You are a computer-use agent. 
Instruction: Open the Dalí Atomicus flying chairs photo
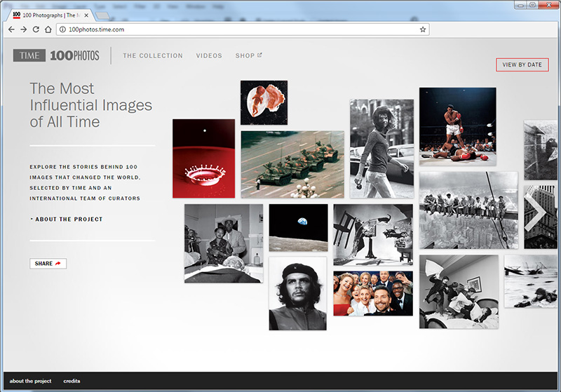click(x=373, y=235)
